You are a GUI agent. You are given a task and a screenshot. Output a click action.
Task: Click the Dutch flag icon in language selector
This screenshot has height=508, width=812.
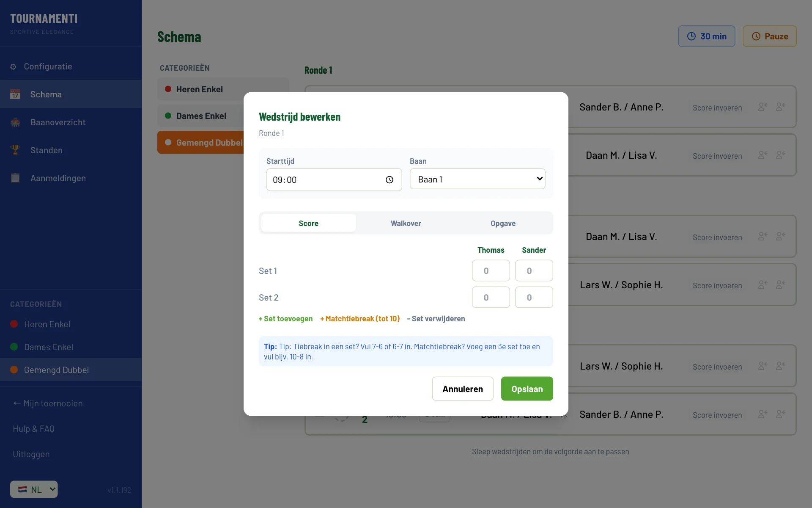click(22, 489)
